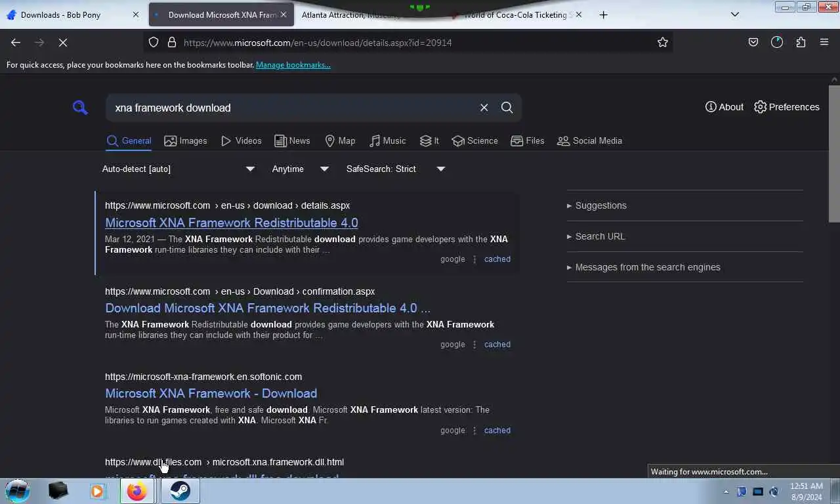
Task: Open cached link for first microsoft.com result
Action: point(497,259)
